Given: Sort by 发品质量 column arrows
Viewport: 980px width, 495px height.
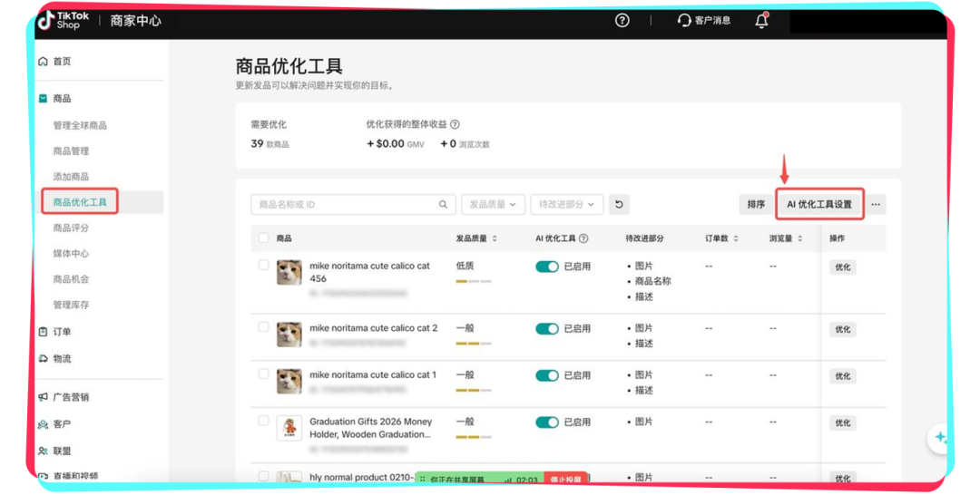Looking at the screenshot, I should [x=495, y=238].
